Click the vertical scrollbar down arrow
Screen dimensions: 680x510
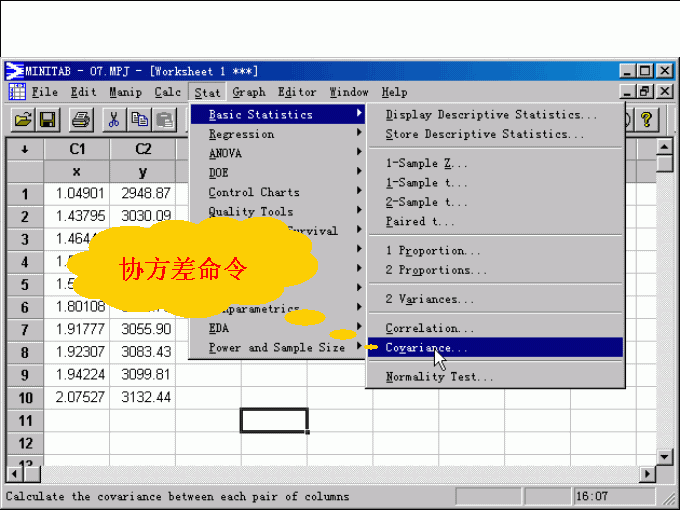(x=665, y=455)
